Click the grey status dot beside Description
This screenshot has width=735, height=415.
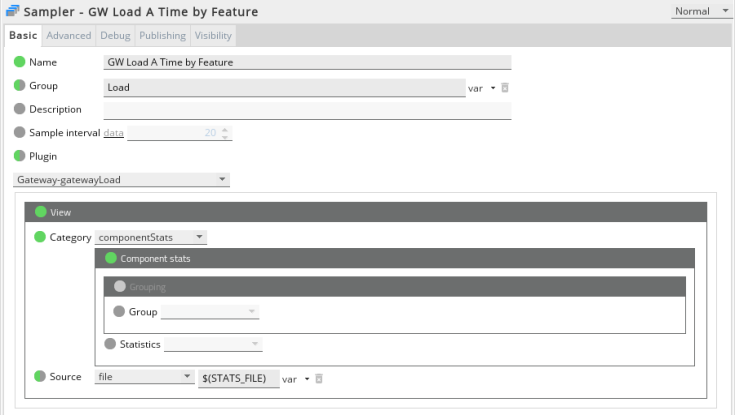coord(20,109)
